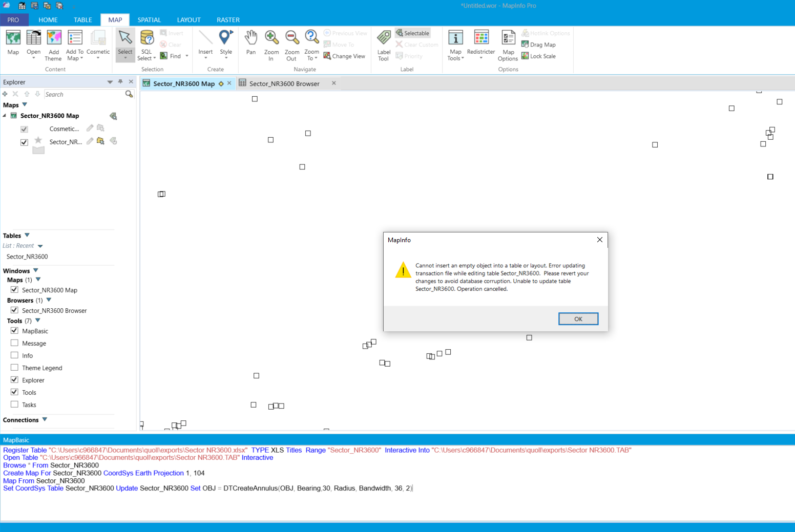Screen dimensions: 795x532
Task: Collapse the Tools (7) group
Action: (38, 321)
